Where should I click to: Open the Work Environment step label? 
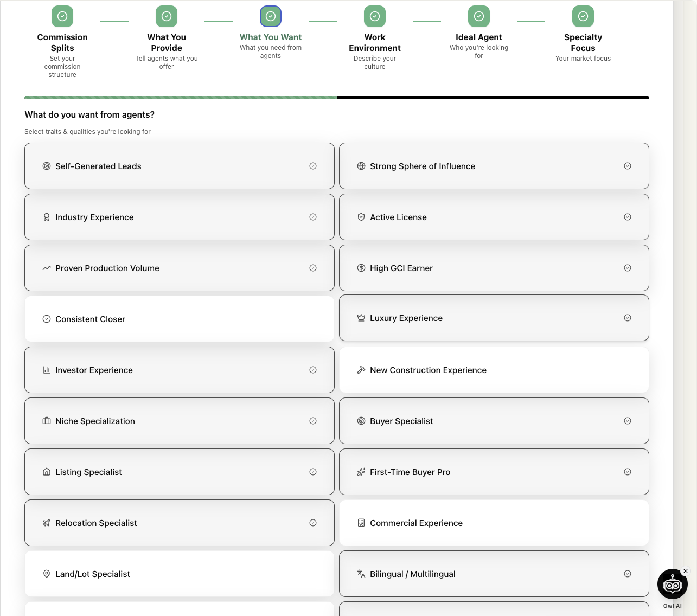[x=375, y=43]
